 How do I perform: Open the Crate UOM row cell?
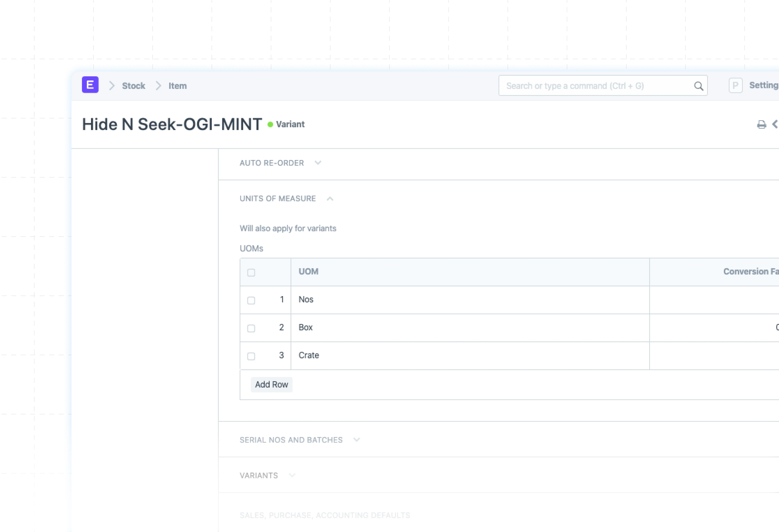469,355
